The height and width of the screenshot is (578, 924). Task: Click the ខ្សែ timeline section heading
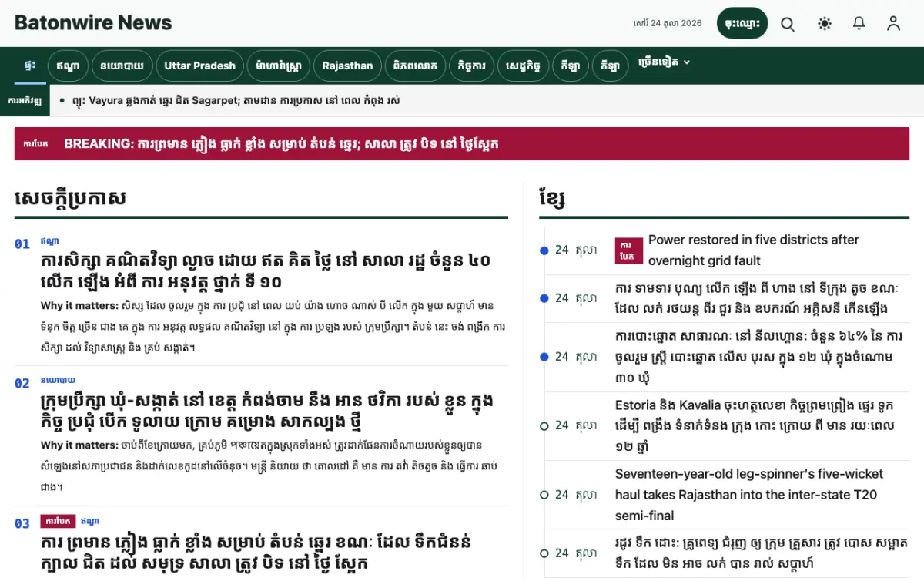tap(552, 199)
